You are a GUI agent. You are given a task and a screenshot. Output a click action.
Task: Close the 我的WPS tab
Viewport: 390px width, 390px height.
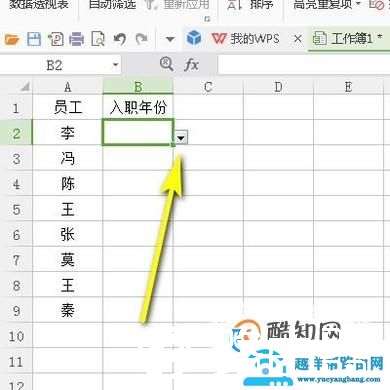point(298,39)
